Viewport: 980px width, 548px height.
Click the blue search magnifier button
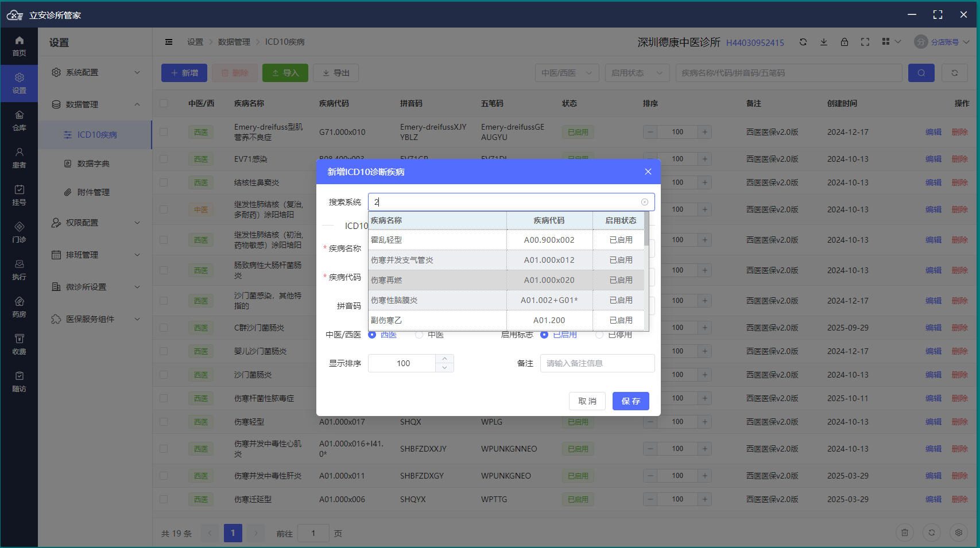[921, 73]
